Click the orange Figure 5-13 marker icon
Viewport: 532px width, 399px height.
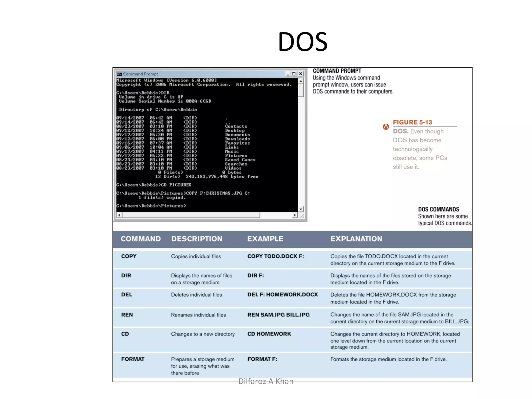[x=386, y=127]
